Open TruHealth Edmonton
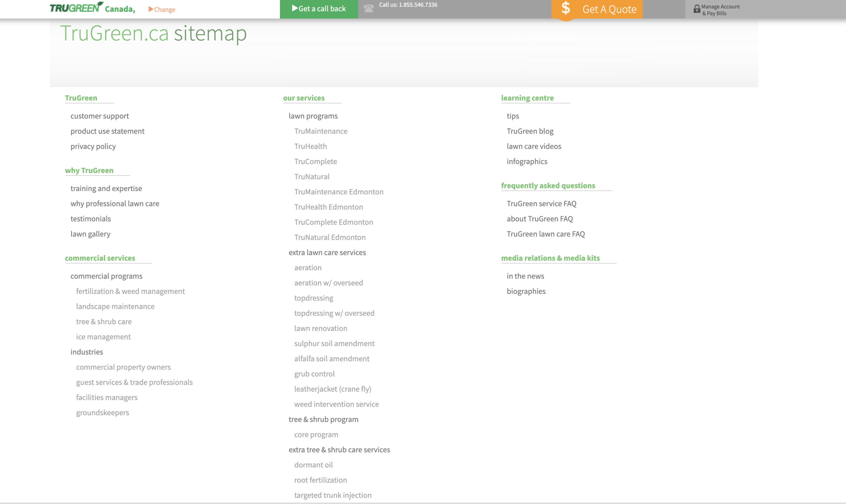 [x=329, y=207]
